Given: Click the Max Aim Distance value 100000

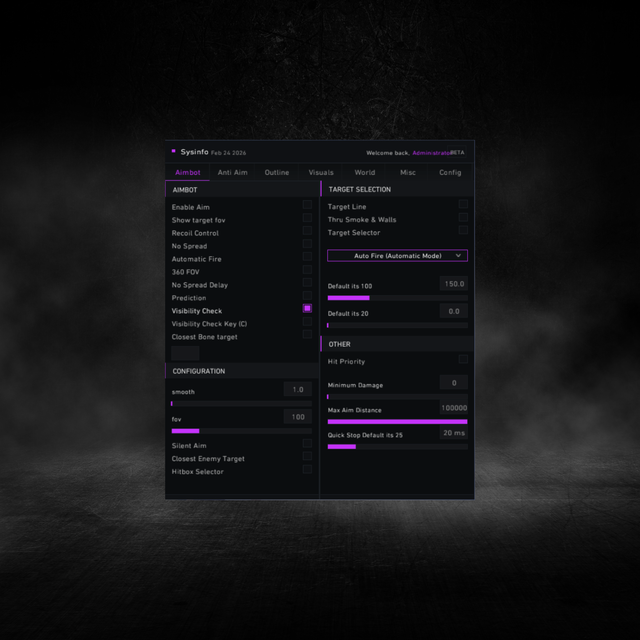Looking at the screenshot, I should click(x=454, y=408).
